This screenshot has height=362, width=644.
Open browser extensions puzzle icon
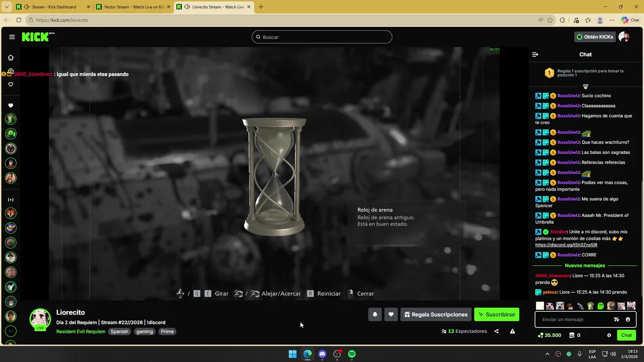coord(562,20)
